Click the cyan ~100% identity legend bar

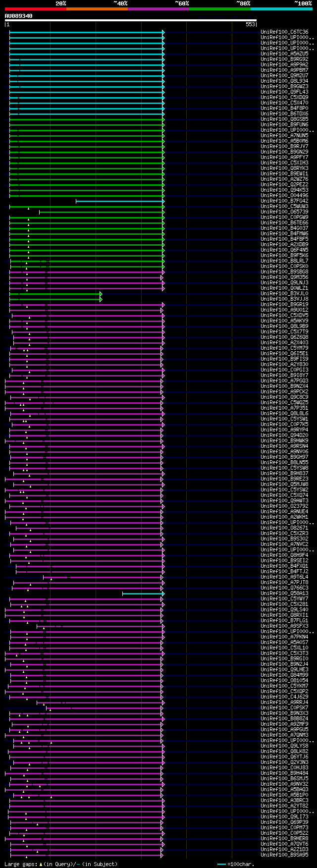pyautogui.click(x=281, y=8)
